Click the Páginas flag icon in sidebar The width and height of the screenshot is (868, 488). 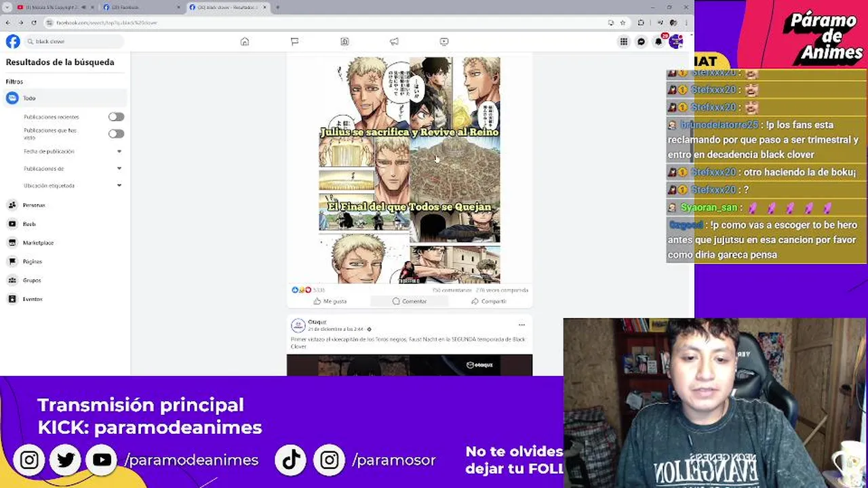coord(12,261)
